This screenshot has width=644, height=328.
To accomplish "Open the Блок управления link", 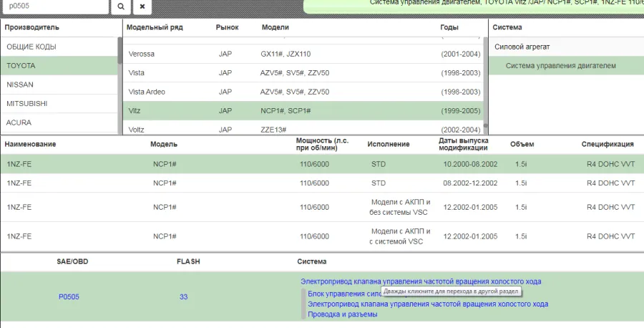I will click(345, 294).
